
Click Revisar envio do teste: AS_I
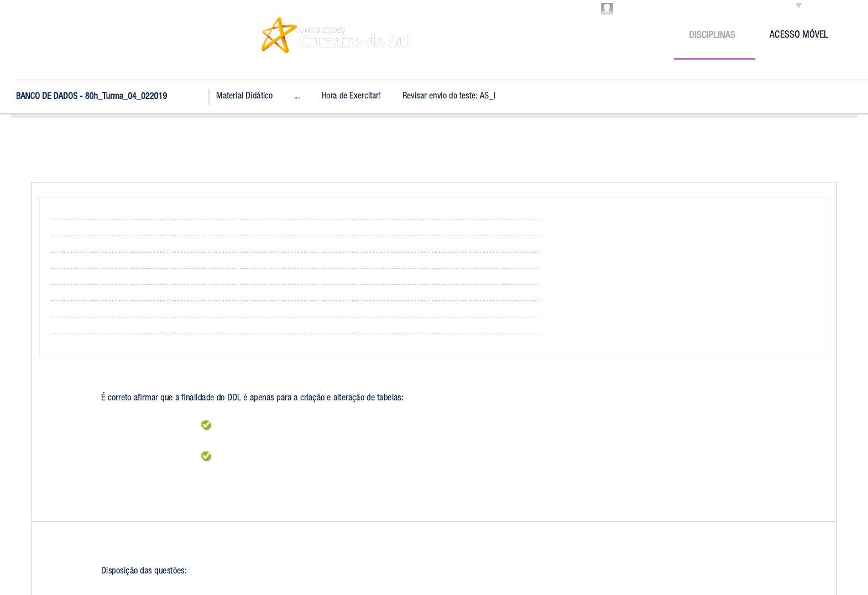coord(448,96)
